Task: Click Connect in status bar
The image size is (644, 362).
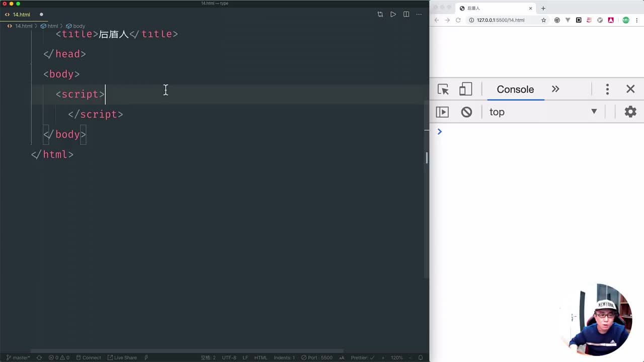Action: [89, 357]
